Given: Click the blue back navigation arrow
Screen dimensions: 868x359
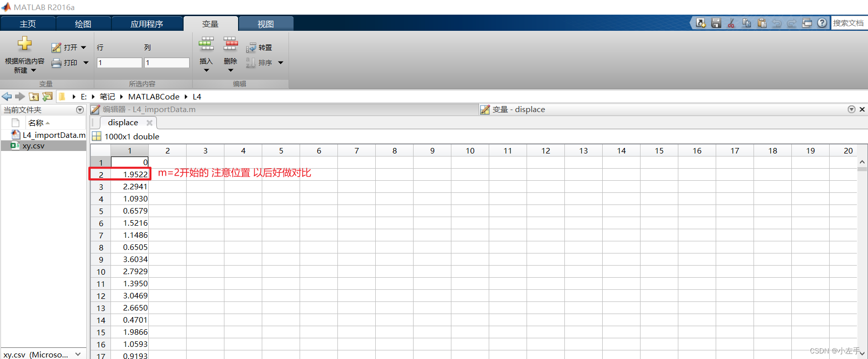Looking at the screenshot, I should (7, 96).
